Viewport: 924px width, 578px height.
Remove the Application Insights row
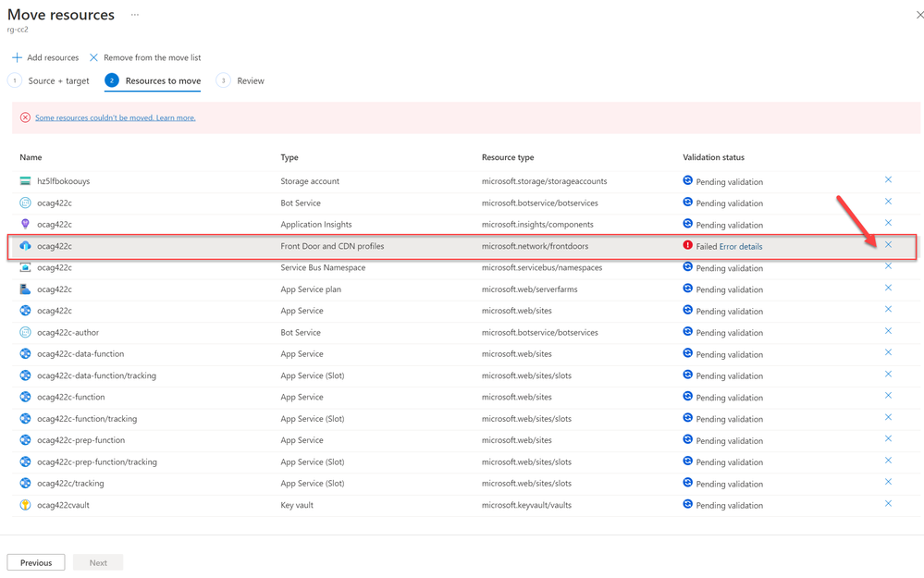click(x=888, y=223)
